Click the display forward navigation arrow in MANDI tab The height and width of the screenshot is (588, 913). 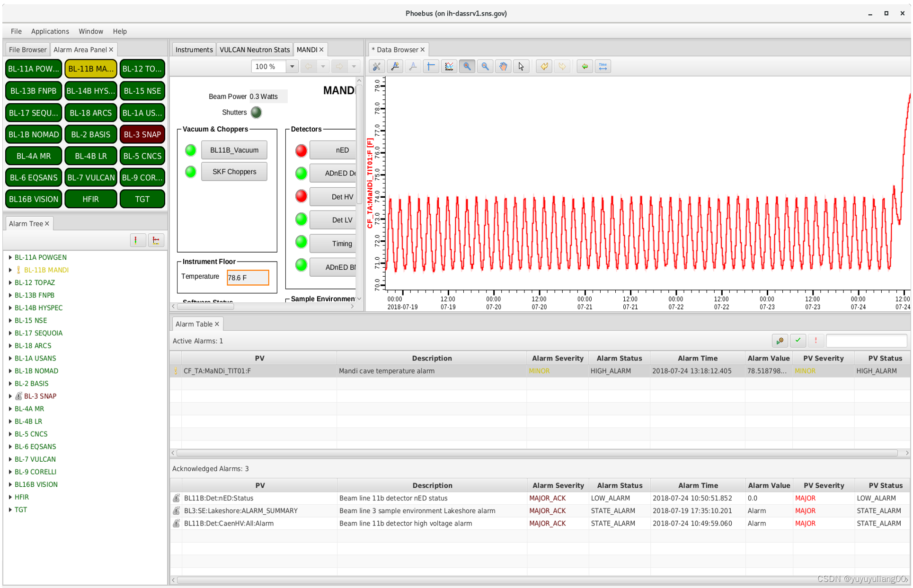[339, 67]
